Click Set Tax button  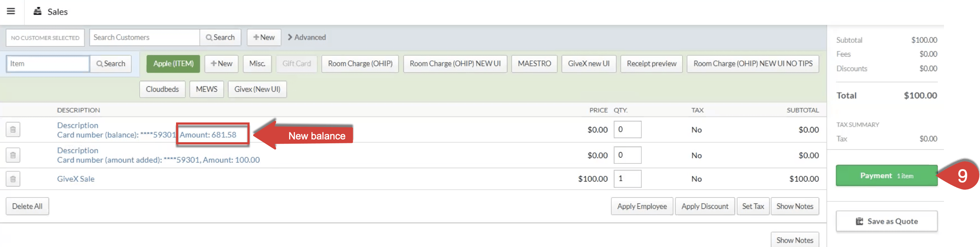pos(753,206)
